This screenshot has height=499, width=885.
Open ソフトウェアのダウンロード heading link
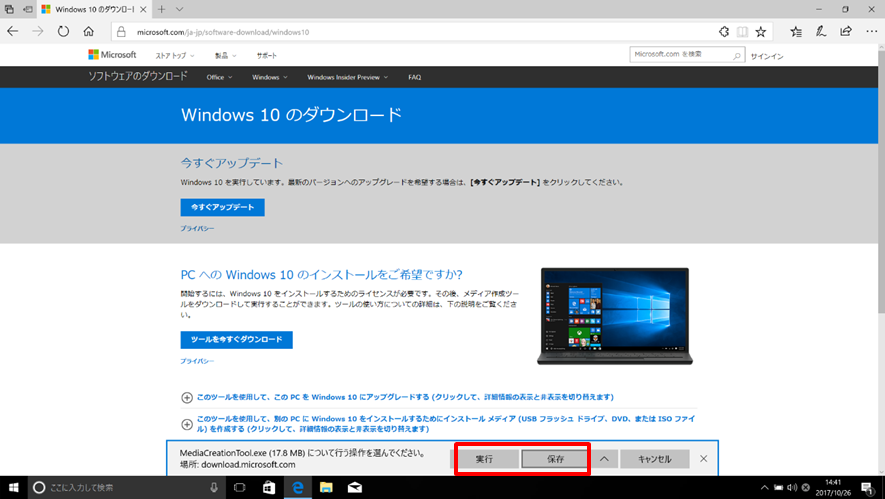click(x=137, y=76)
